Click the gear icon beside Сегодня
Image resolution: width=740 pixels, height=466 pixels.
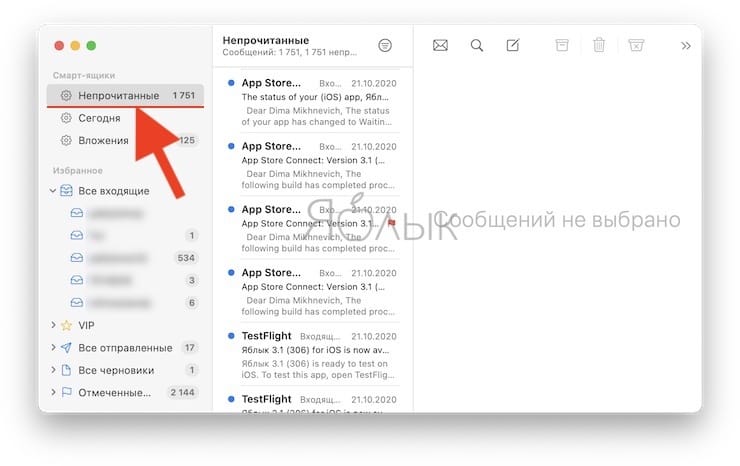pos(66,118)
